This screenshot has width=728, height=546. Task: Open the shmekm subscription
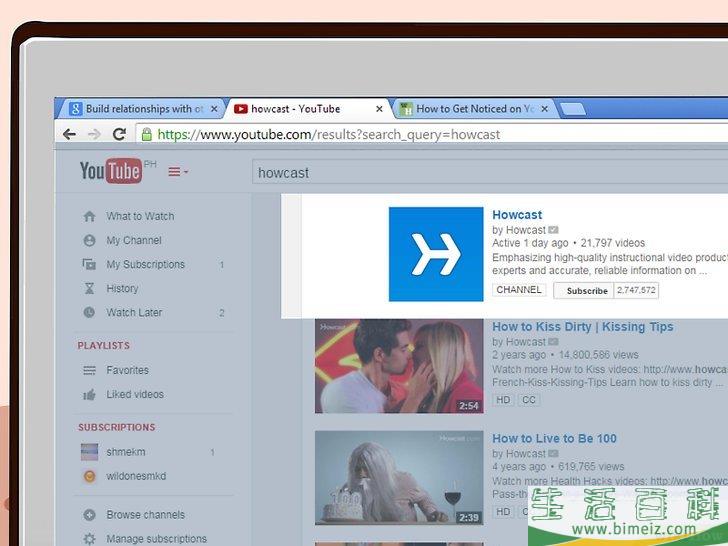tap(125, 452)
